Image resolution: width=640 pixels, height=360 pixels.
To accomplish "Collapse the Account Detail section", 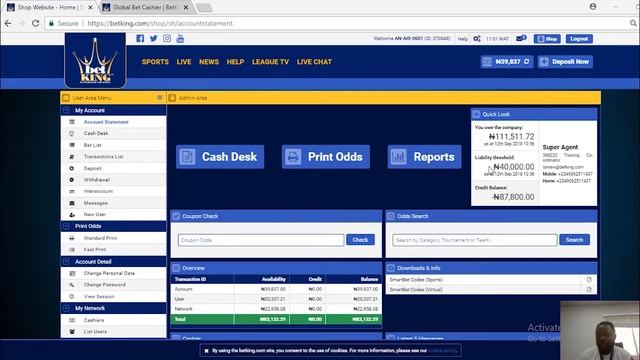I will 66,262.
